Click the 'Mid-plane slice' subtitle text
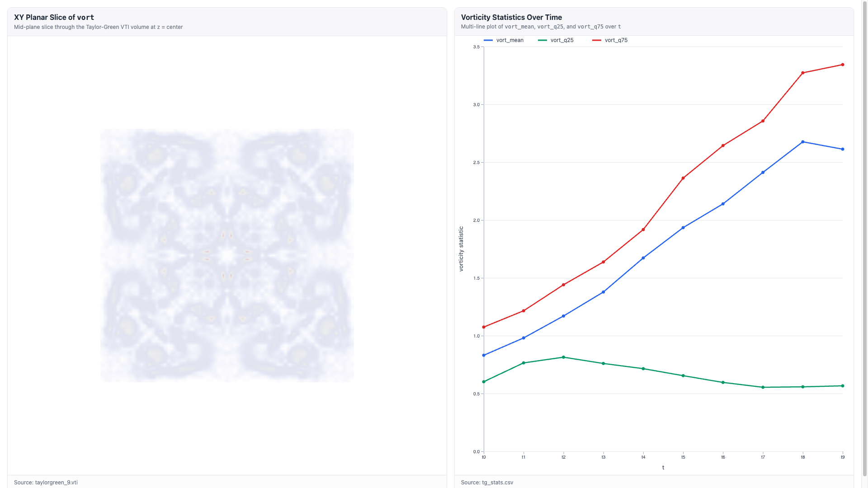This screenshot has width=868, height=488. tap(98, 27)
